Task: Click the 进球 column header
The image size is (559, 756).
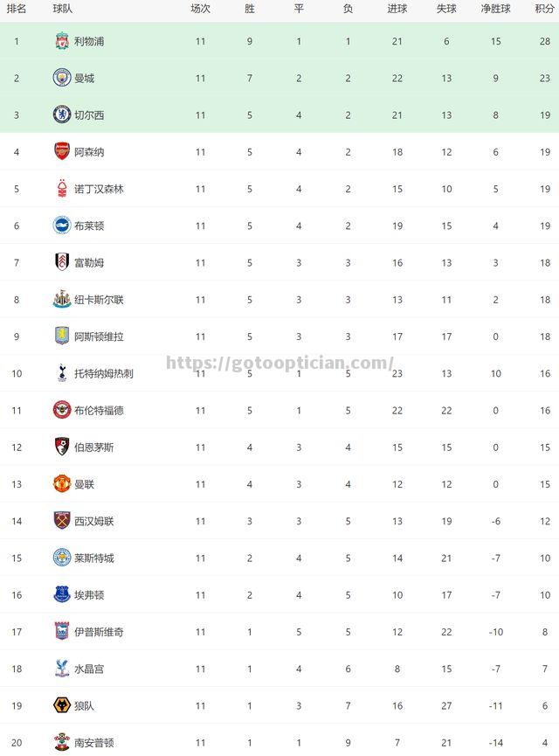Action: click(397, 9)
